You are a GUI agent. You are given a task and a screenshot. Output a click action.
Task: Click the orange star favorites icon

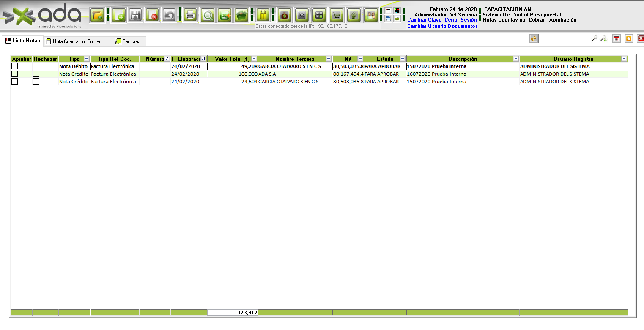[629, 39]
